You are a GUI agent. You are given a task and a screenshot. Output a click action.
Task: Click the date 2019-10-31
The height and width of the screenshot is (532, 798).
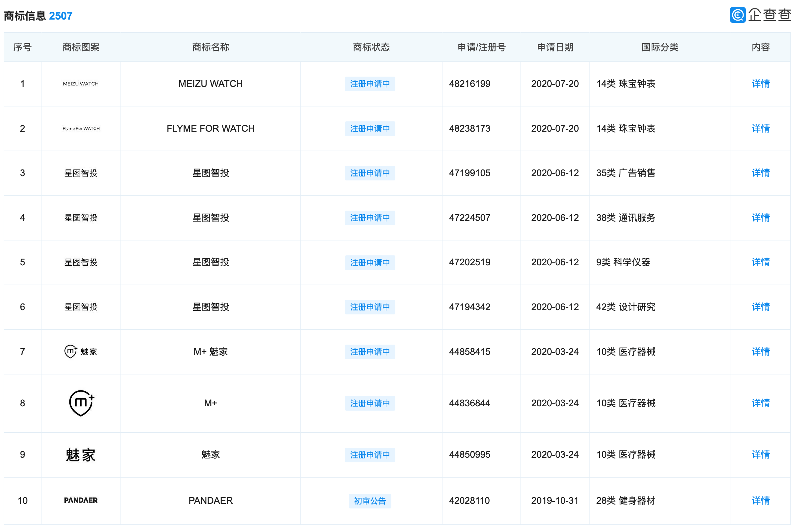click(555, 500)
